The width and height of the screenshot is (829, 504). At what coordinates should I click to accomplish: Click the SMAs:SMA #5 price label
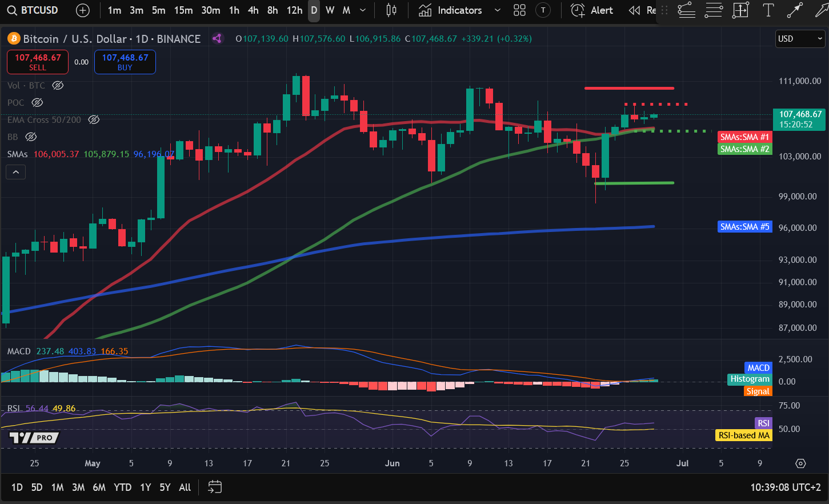pos(744,227)
